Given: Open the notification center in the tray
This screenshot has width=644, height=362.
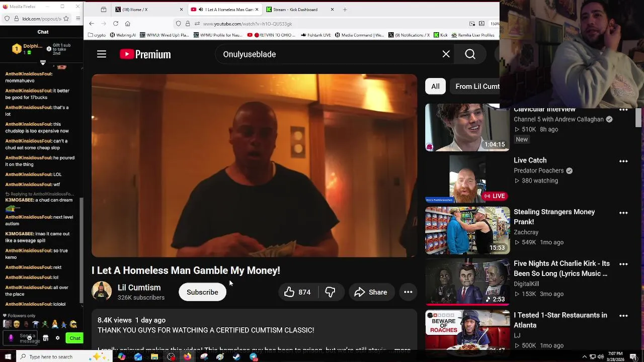Looking at the screenshot, I should (633, 357).
